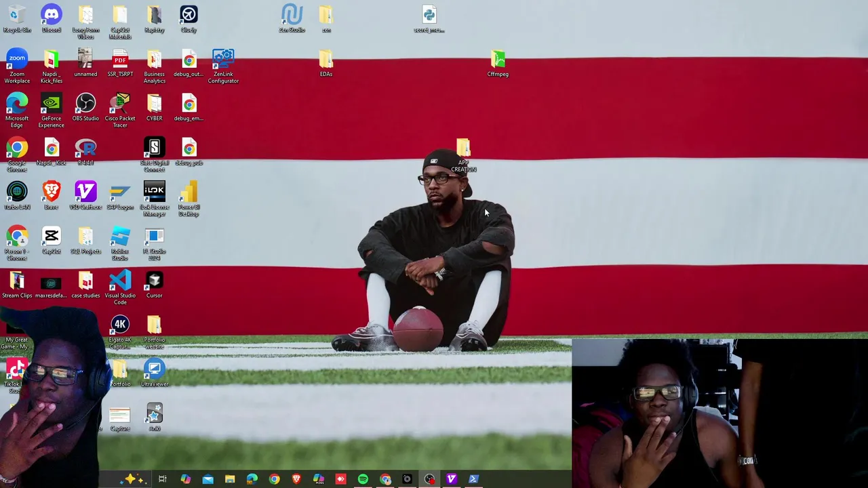Open File Explorer from the taskbar
This screenshot has height=488, width=868.
[230, 479]
